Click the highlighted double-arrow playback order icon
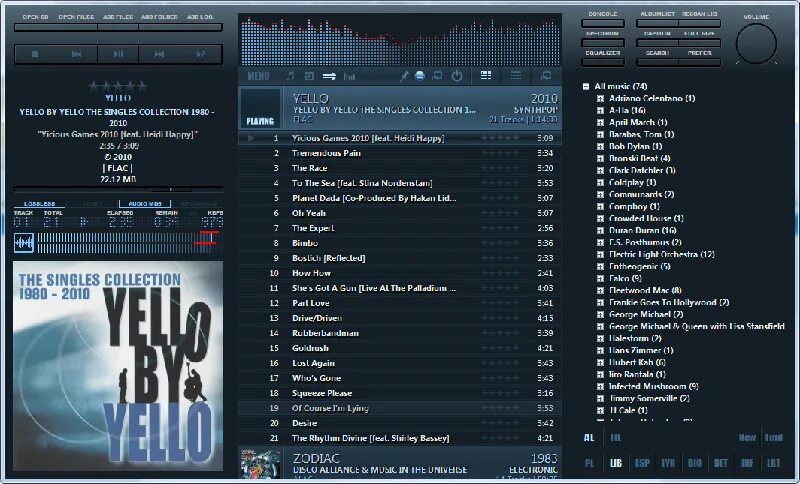Viewport: 800px width, 484px height. tap(329, 77)
